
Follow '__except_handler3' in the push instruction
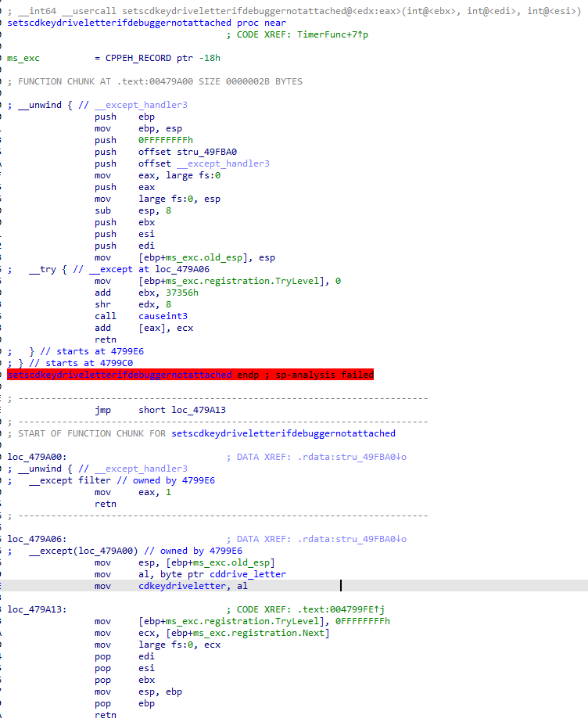click(223, 163)
